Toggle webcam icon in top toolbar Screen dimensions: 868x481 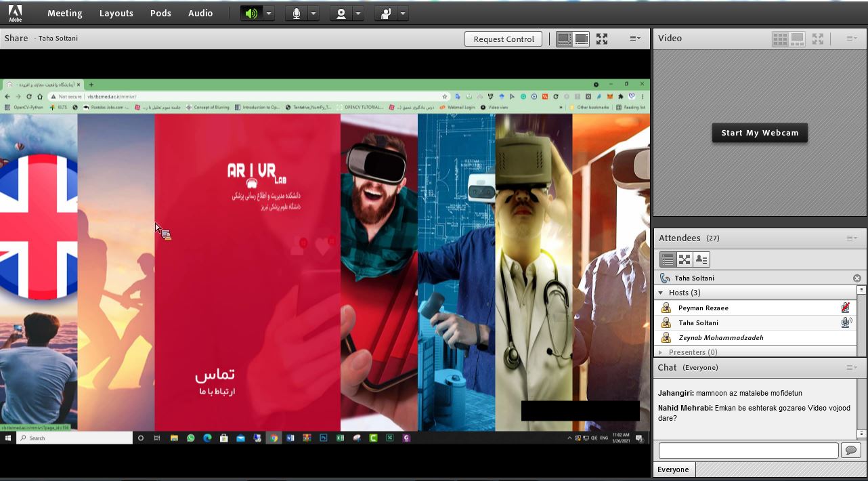tap(341, 14)
